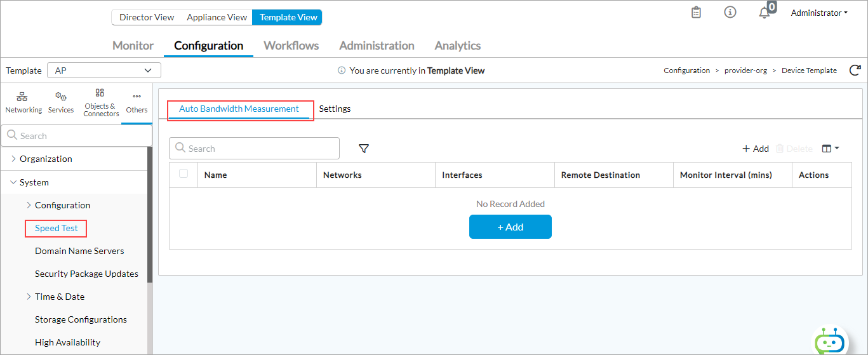Click the information circle icon
This screenshot has height=355, width=868.
tap(730, 13)
